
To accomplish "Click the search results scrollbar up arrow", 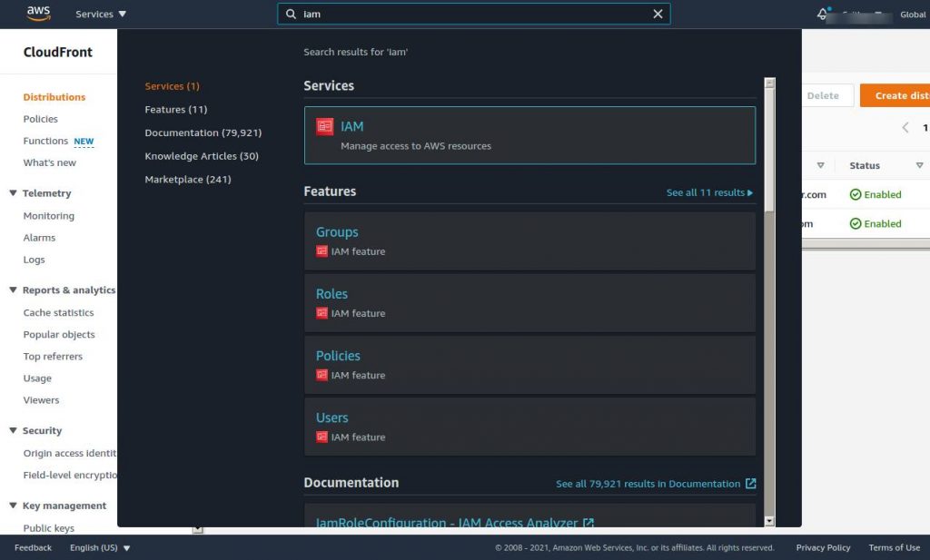I will click(x=770, y=83).
